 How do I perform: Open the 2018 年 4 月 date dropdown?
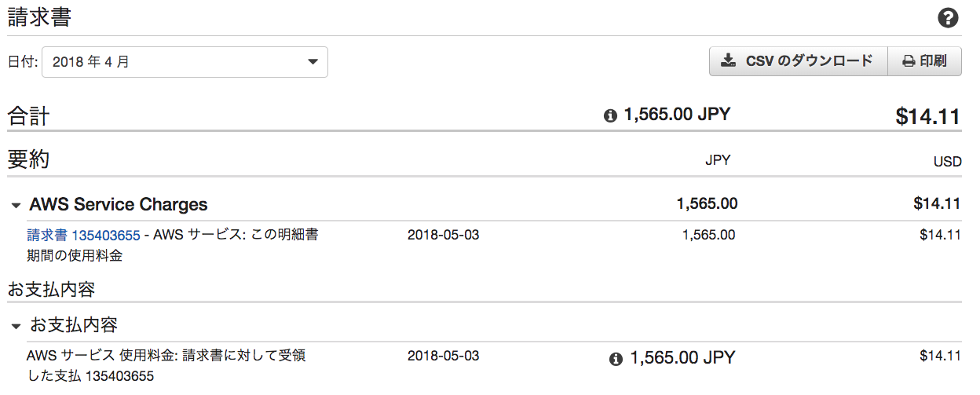pos(185,62)
